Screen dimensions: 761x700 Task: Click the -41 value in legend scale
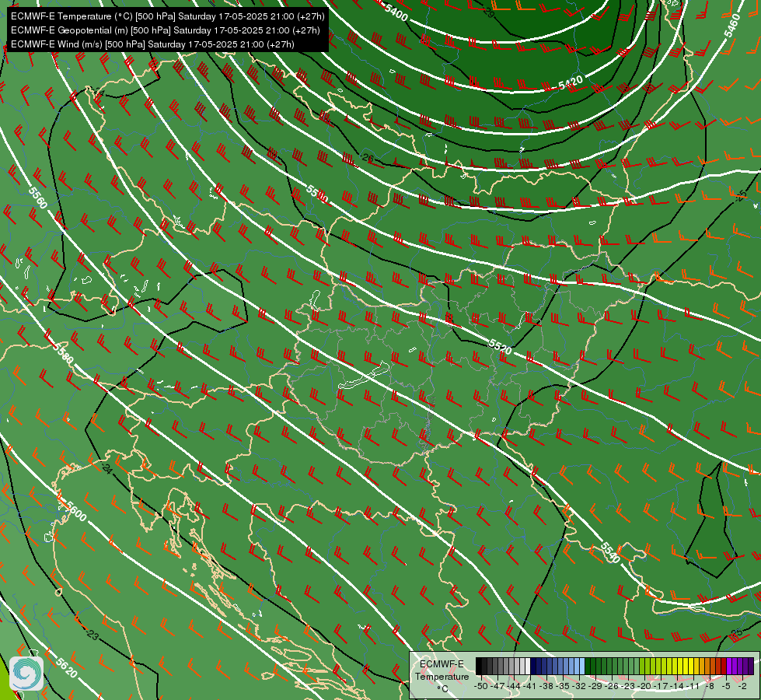530,686
